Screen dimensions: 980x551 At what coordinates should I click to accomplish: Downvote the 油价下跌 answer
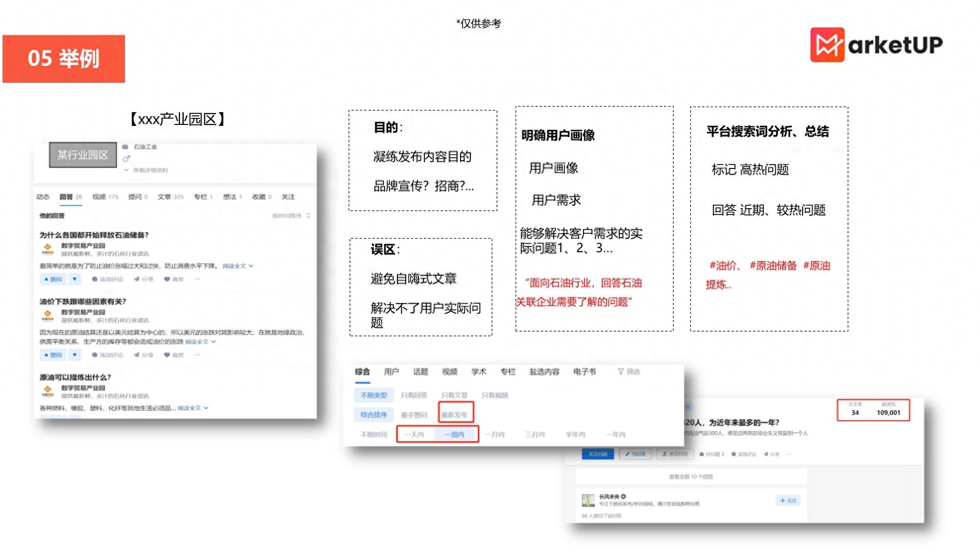point(74,355)
